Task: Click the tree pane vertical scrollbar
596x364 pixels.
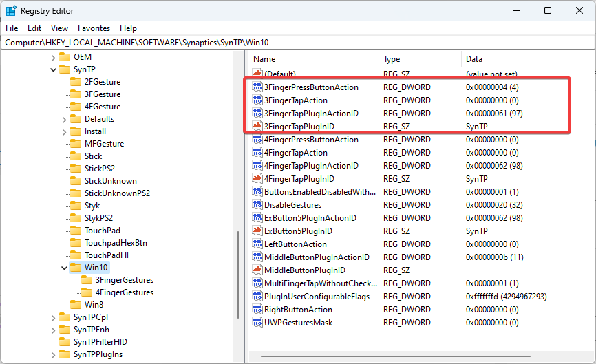Action: 238,275
